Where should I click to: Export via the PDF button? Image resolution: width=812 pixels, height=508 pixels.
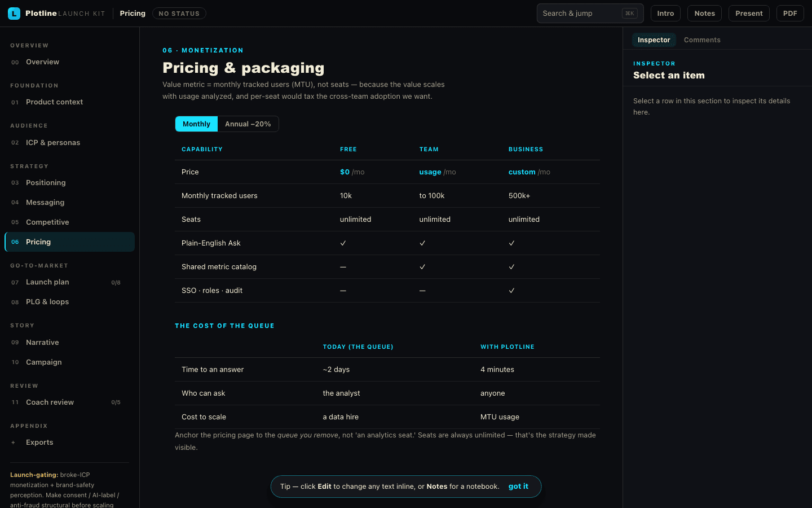[x=790, y=14]
